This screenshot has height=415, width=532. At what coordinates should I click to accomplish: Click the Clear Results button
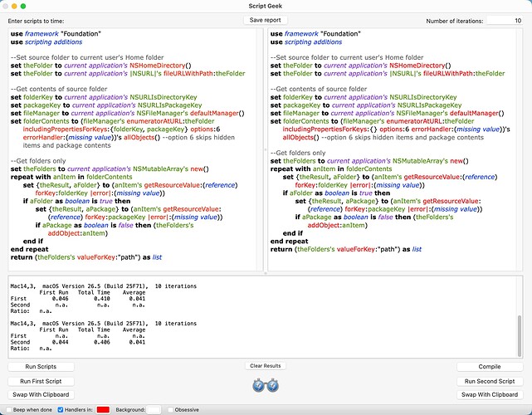pos(266,366)
